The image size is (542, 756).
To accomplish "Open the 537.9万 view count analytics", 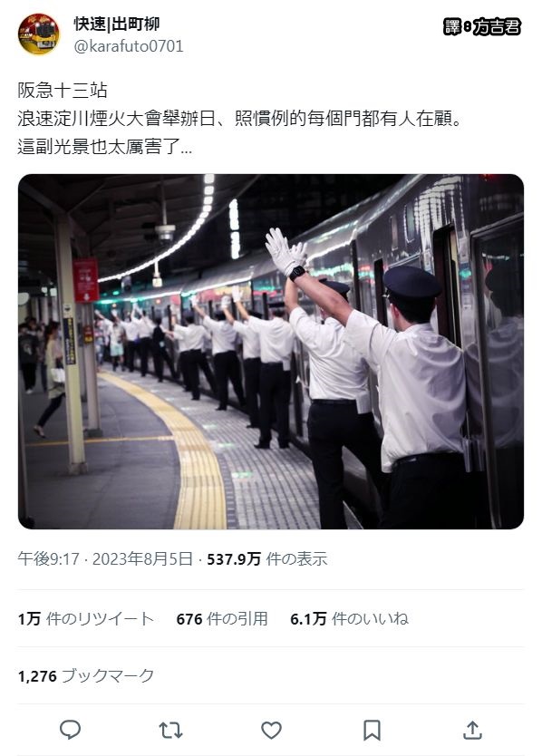I will [x=267, y=558].
